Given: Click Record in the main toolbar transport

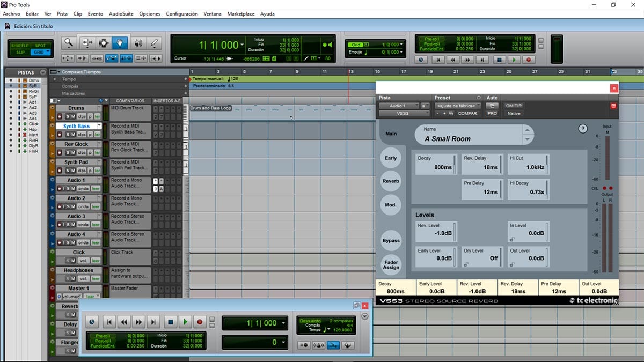Looking at the screenshot, I should [x=529, y=60].
